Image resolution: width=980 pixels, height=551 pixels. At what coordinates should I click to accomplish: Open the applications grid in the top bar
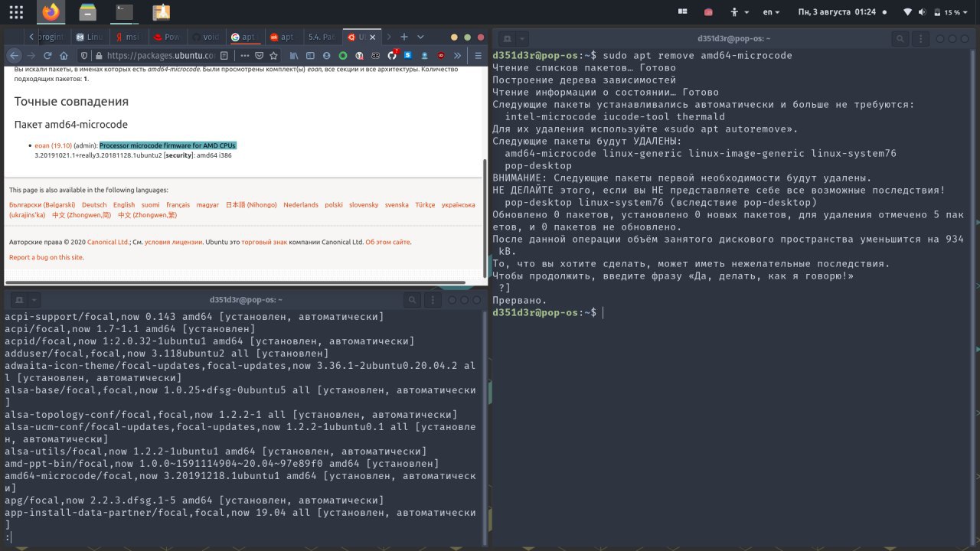(15, 12)
